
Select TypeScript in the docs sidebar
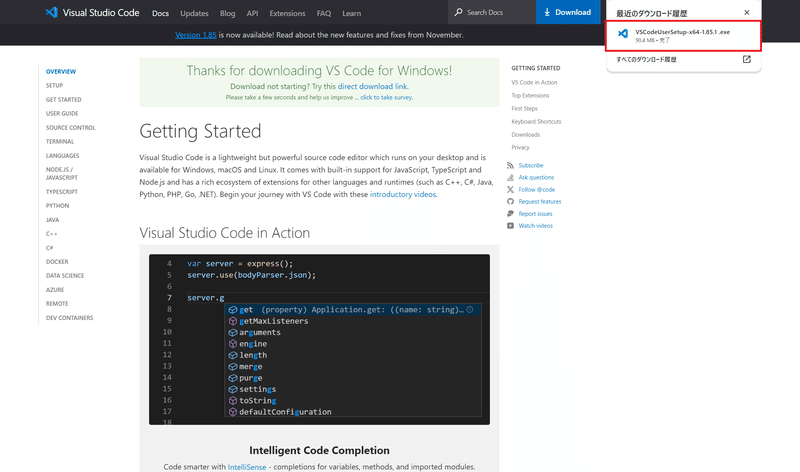click(62, 192)
